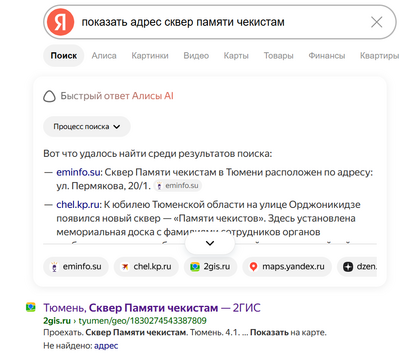Switch to the Финансы tab
Viewport: 400px width, 361px height.
coord(326,56)
